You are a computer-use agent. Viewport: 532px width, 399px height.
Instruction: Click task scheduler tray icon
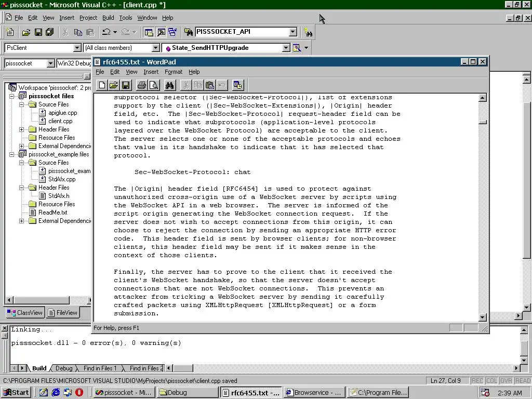pyautogui.click(x=485, y=393)
